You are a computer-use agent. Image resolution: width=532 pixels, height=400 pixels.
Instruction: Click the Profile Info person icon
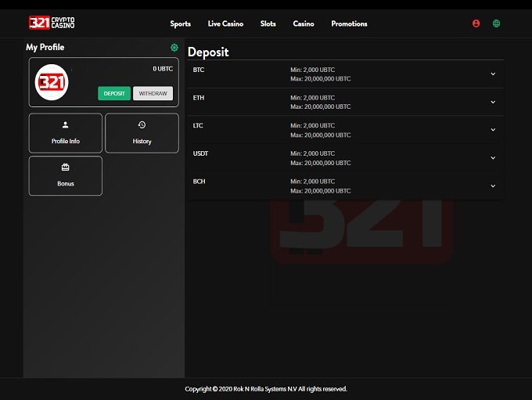coord(66,124)
